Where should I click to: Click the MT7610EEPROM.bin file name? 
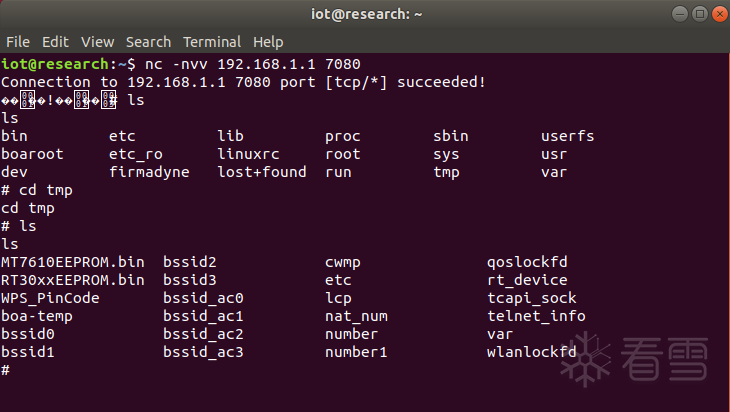point(73,262)
